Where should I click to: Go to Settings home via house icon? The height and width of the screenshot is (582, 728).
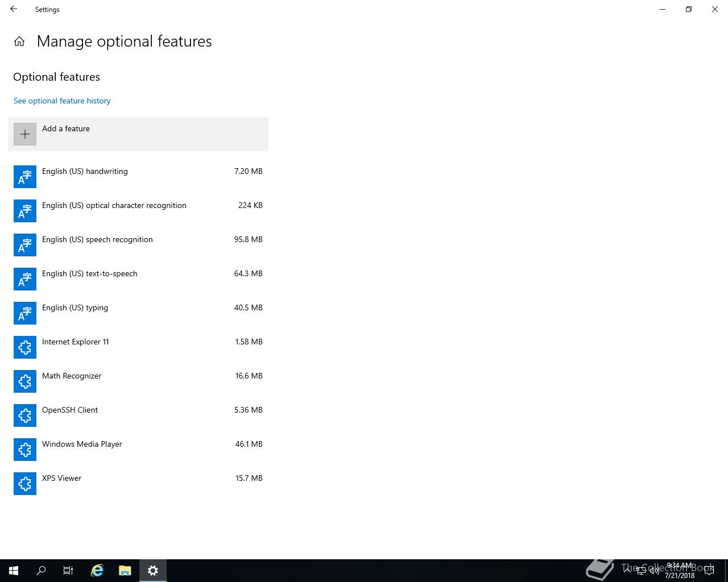(x=19, y=41)
